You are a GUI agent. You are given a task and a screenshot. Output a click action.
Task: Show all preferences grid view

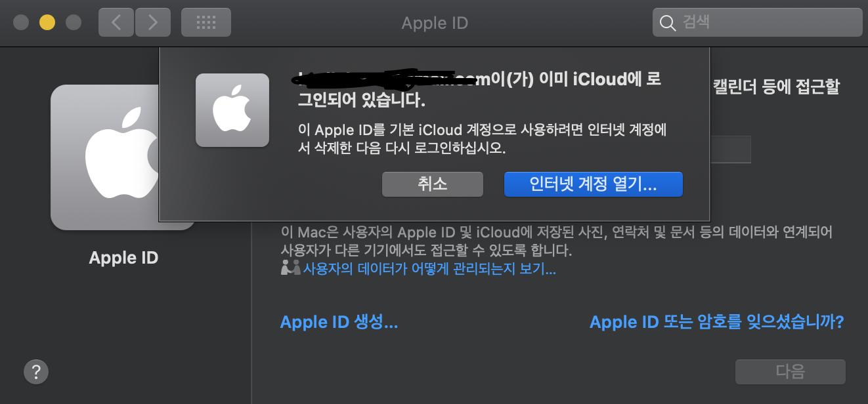206,22
